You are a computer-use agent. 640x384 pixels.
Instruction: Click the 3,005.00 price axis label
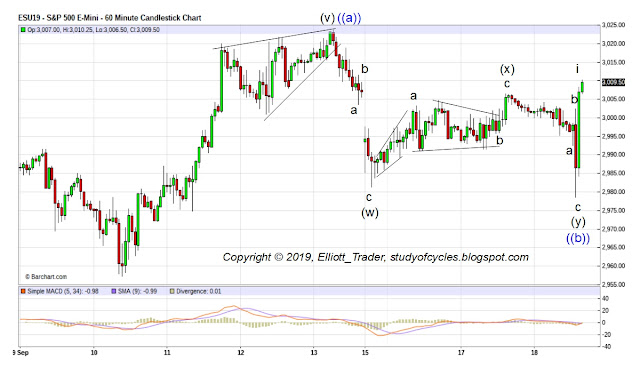click(x=613, y=99)
